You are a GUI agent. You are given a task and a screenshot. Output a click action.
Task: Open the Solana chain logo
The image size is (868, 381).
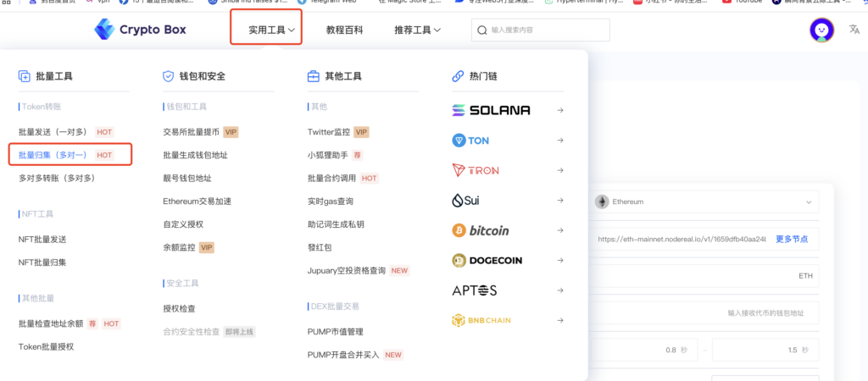[x=491, y=110]
